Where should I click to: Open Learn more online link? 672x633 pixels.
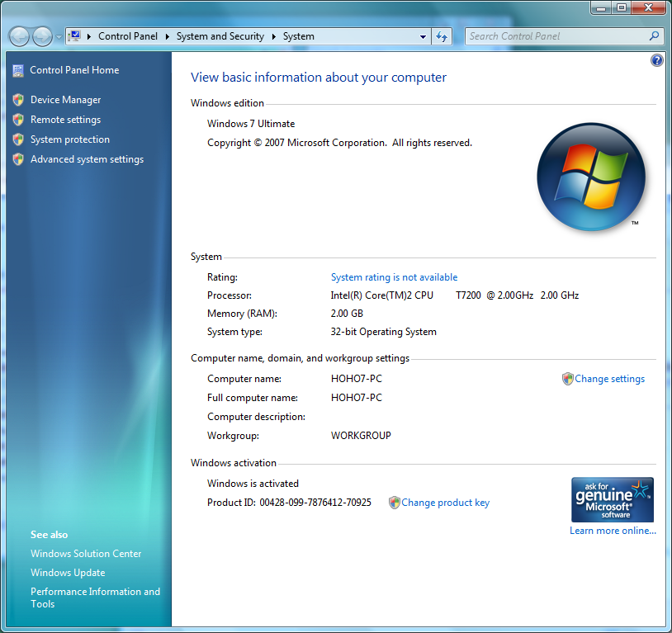click(613, 531)
